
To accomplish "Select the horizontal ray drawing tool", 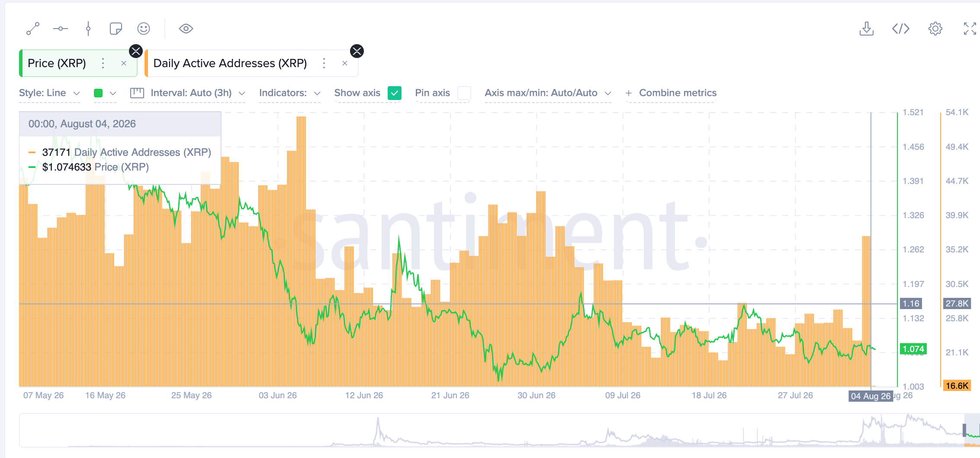I will coord(61,29).
